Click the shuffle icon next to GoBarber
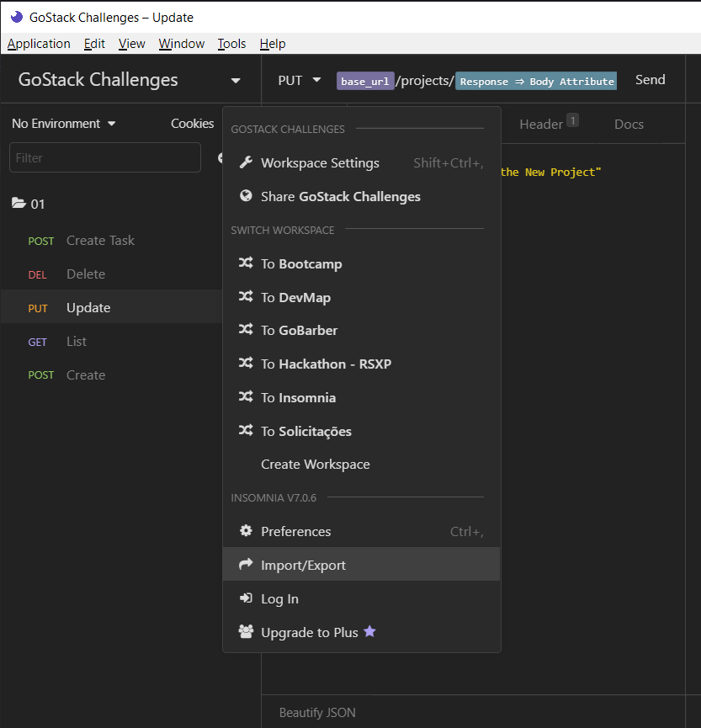 point(246,330)
